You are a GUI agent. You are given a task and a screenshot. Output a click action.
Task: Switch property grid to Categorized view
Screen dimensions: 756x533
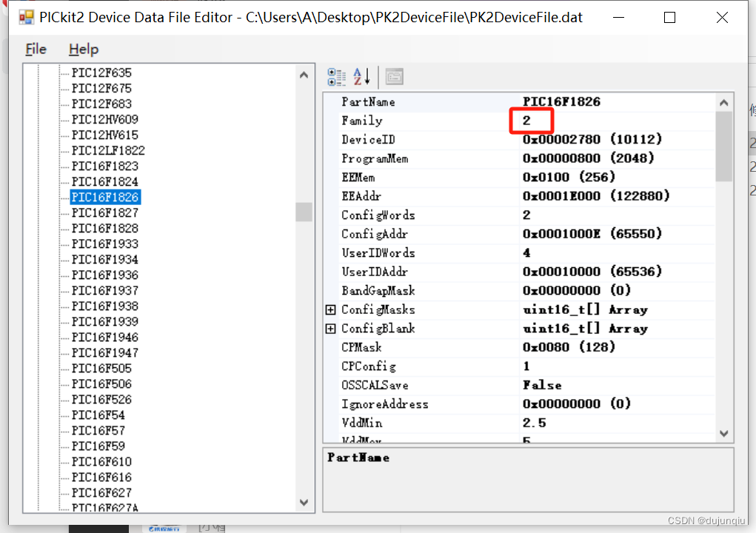(x=337, y=77)
